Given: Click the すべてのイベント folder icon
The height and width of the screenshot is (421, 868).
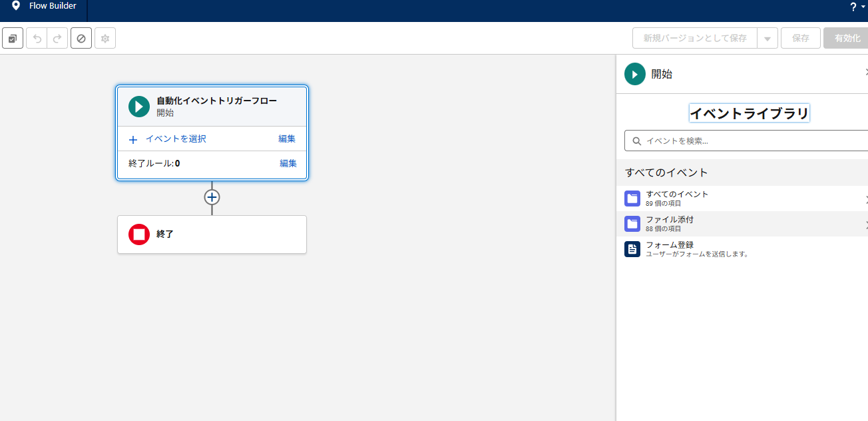Looking at the screenshot, I should (x=632, y=199).
